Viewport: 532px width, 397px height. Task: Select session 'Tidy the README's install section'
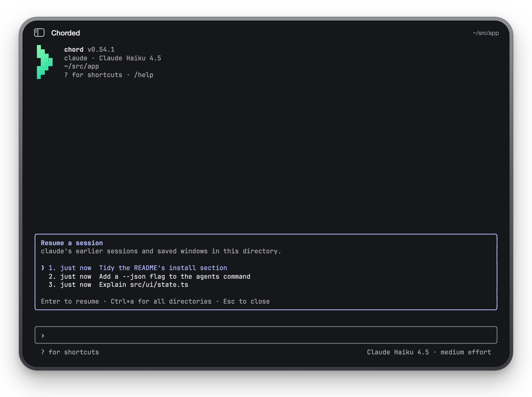point(266,268)
